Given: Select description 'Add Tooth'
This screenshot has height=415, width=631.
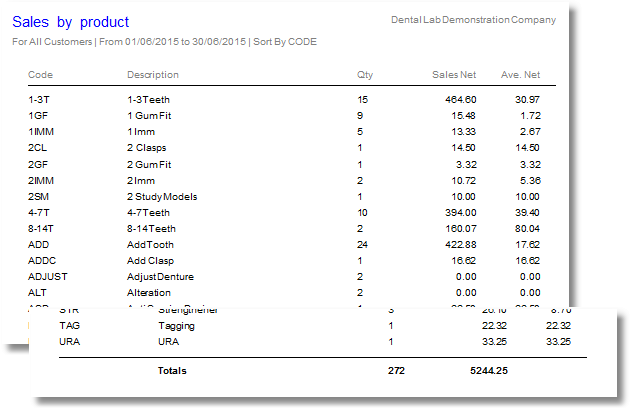Looking at the screenshot, I should point(150,245).
